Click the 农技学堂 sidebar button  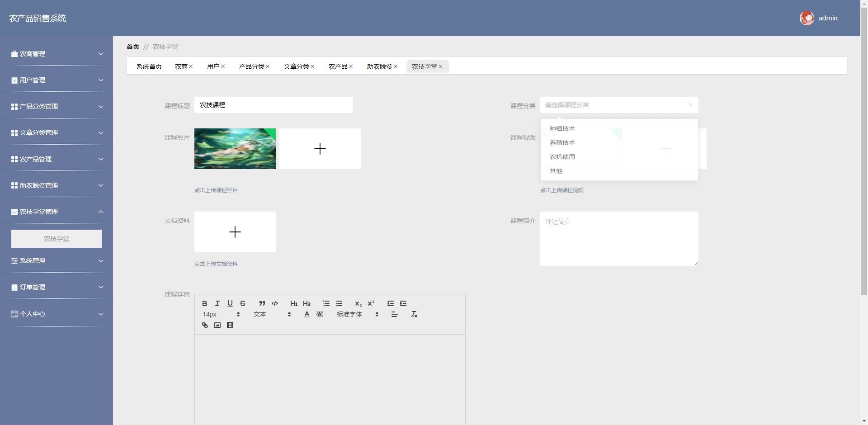click(57, 239)
